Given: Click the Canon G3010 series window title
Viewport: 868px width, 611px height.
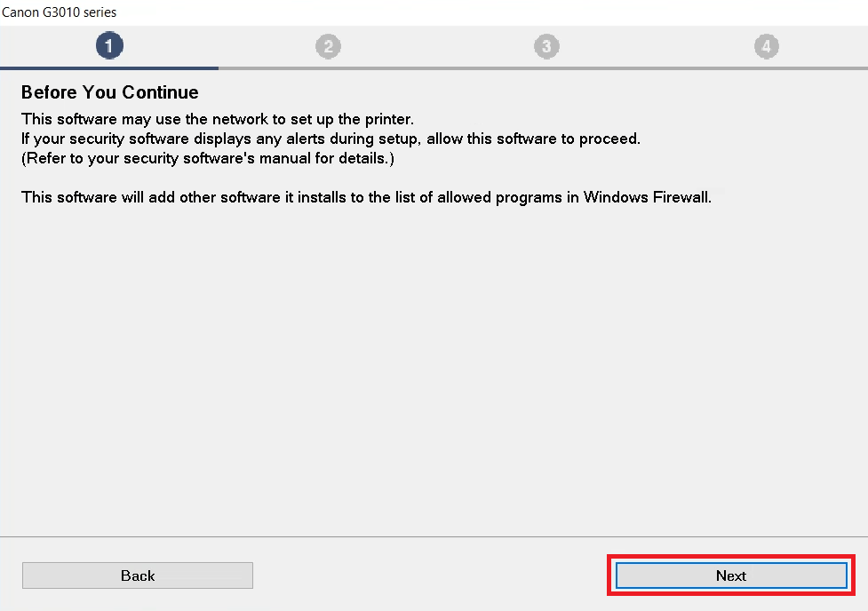Looking at the screenshot, I should tap(60, 12).
